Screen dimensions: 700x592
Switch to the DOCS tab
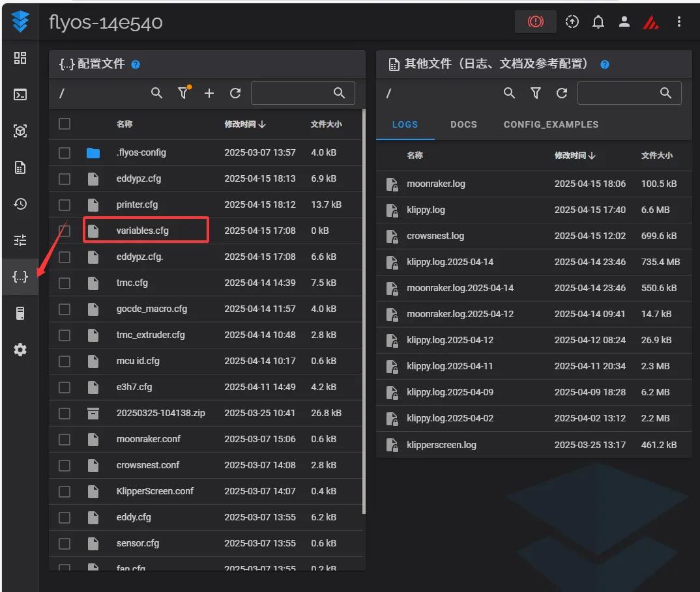pyautogui.click(x=463, y=124)
